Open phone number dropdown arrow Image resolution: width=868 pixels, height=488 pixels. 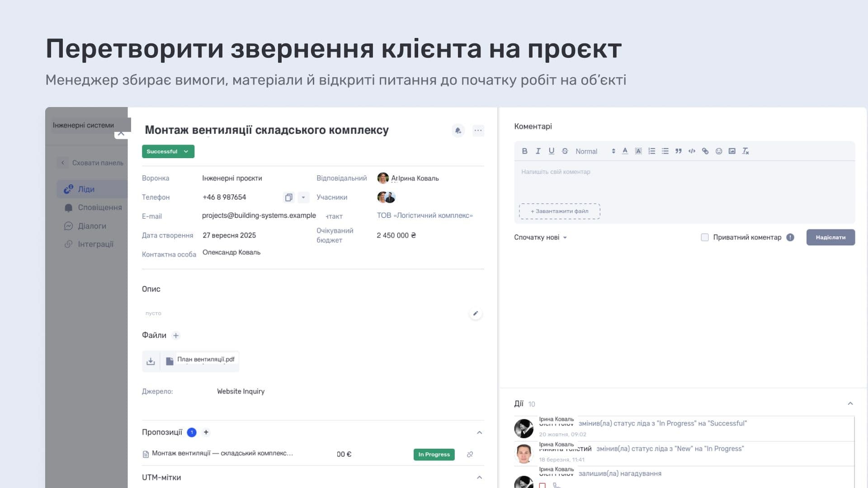coord(303,197)
